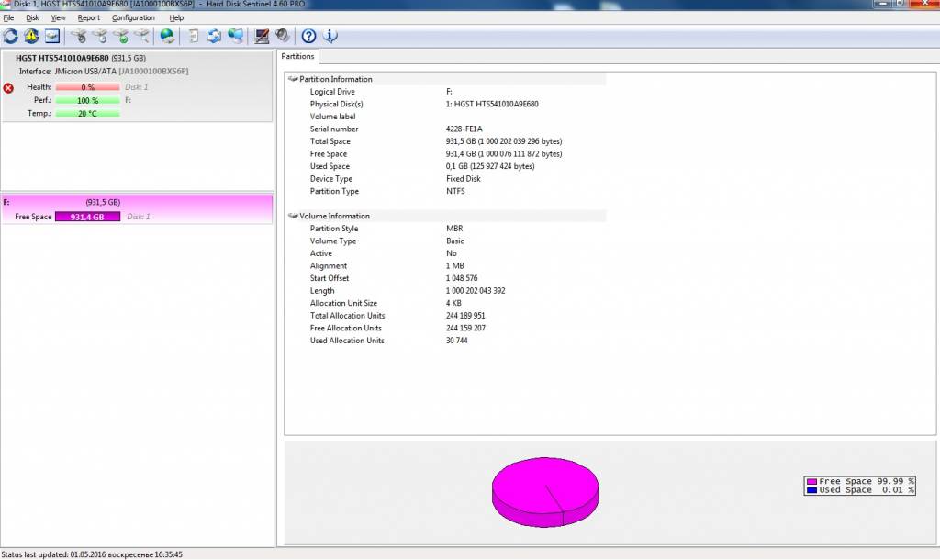940x560 pixels.
Task: Click the Partition Style value MBR
Action: (x=454, y=229)
